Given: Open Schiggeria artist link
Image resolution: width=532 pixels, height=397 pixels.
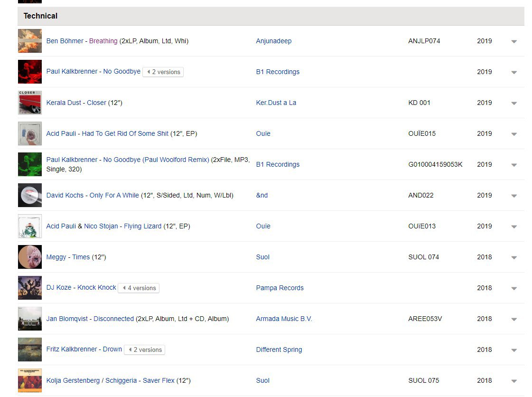Looking at the screenshot, I should pos(121,381).
